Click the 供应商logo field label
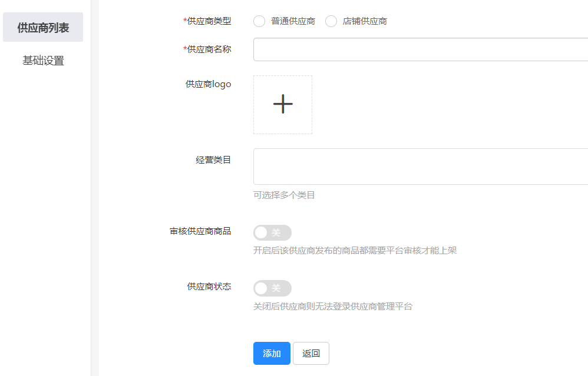 pos(209,84)
